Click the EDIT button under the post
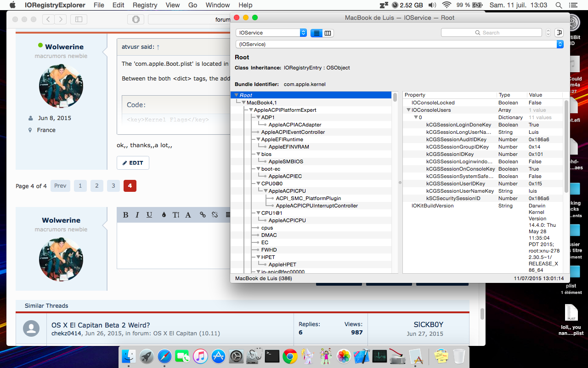 [133, 163]
